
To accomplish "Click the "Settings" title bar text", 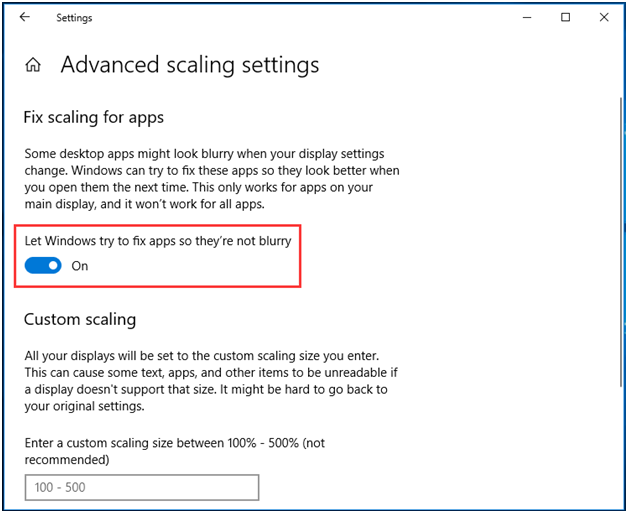I will coord(74,18).
